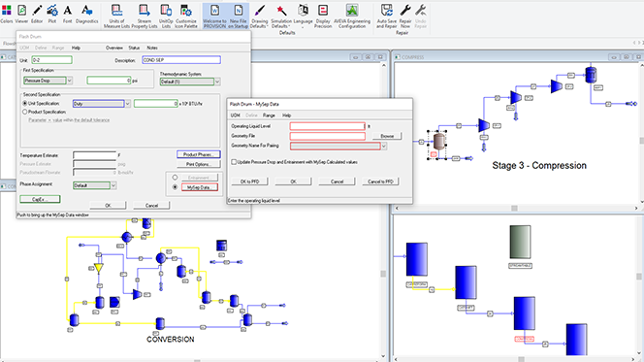Click the Geometry File input field
This screenshot has height=362, width=644.
(x=328, y=136)
